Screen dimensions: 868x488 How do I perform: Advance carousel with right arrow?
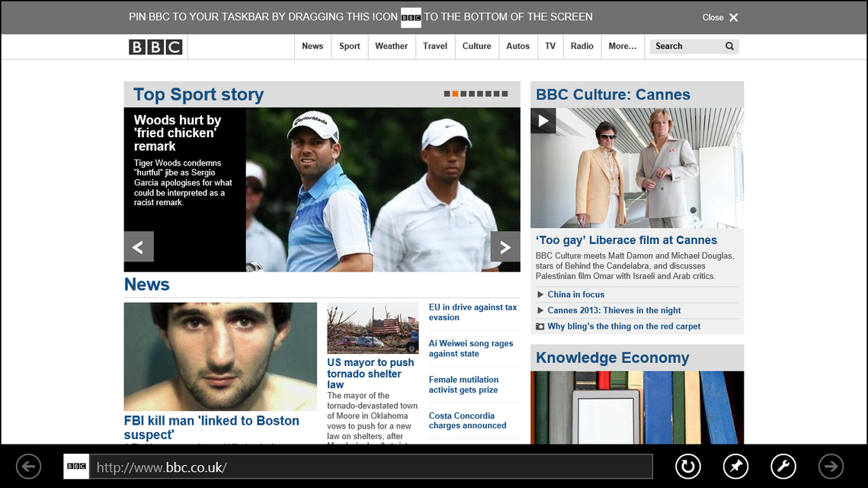[x=504, y=247]
